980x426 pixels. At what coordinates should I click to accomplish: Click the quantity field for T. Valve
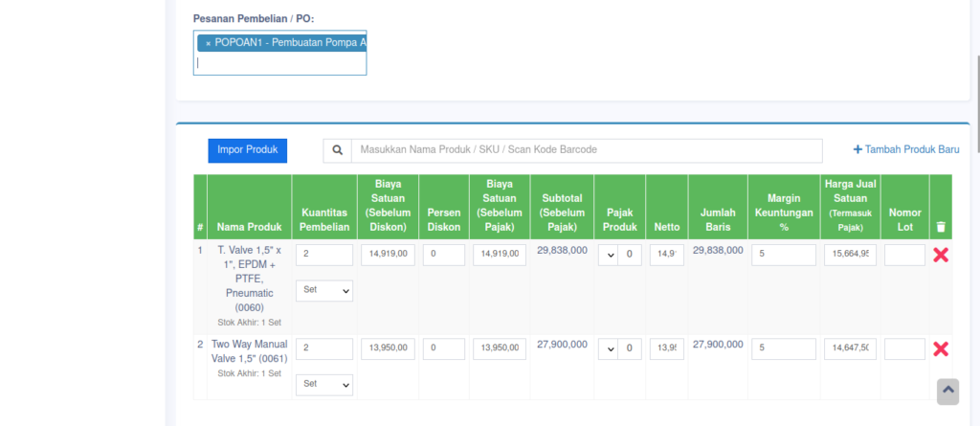323,255
